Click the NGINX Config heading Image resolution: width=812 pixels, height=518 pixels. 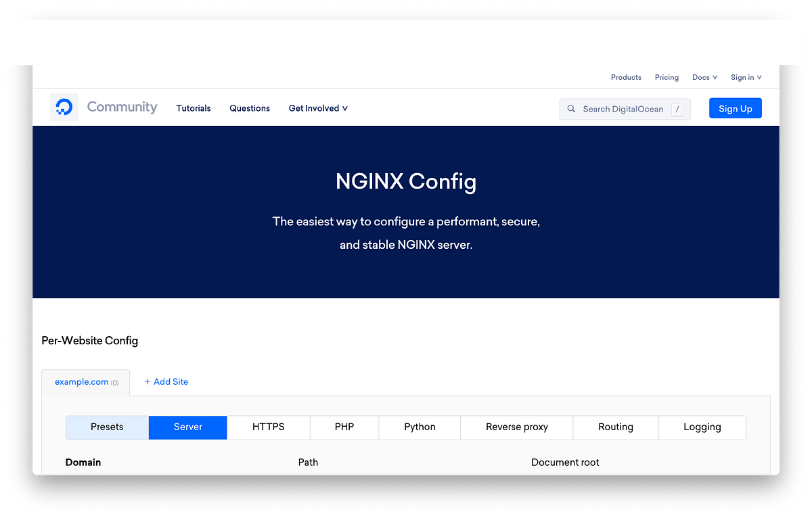[x=406, y=181]
